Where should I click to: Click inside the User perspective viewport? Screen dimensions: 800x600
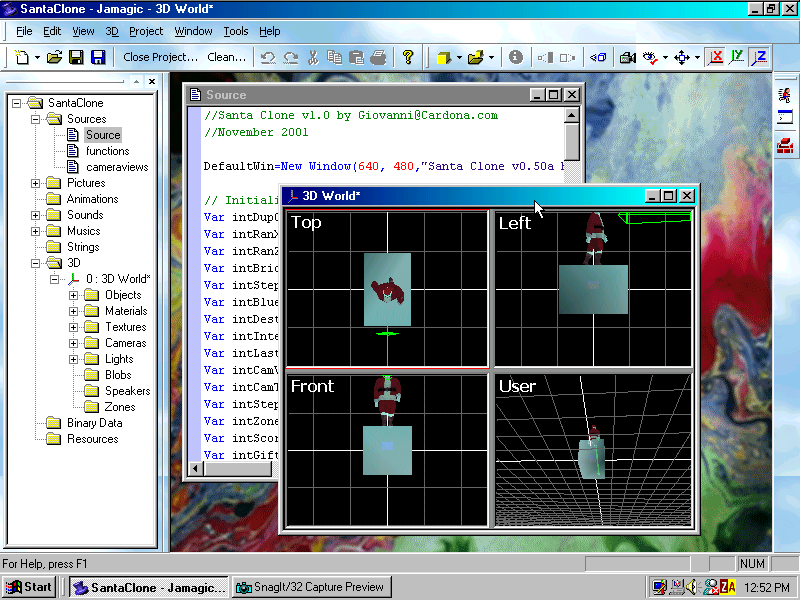coord(593,451)
